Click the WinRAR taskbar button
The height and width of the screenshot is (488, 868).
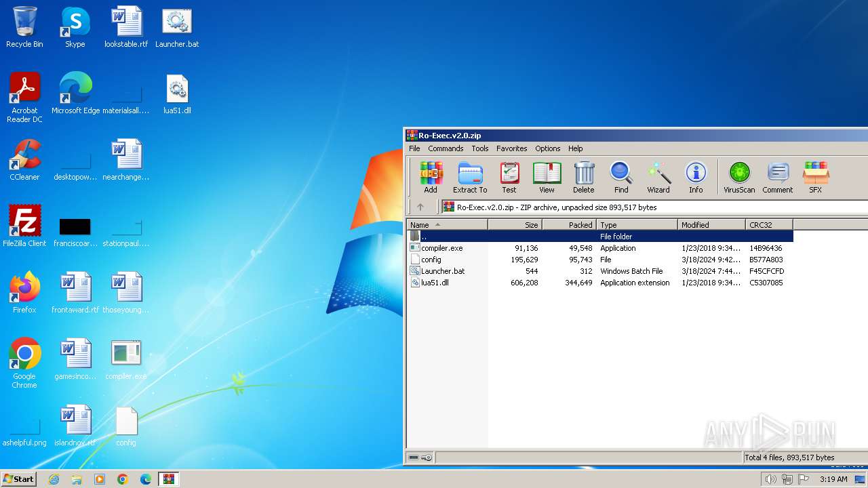coord(168,479)
